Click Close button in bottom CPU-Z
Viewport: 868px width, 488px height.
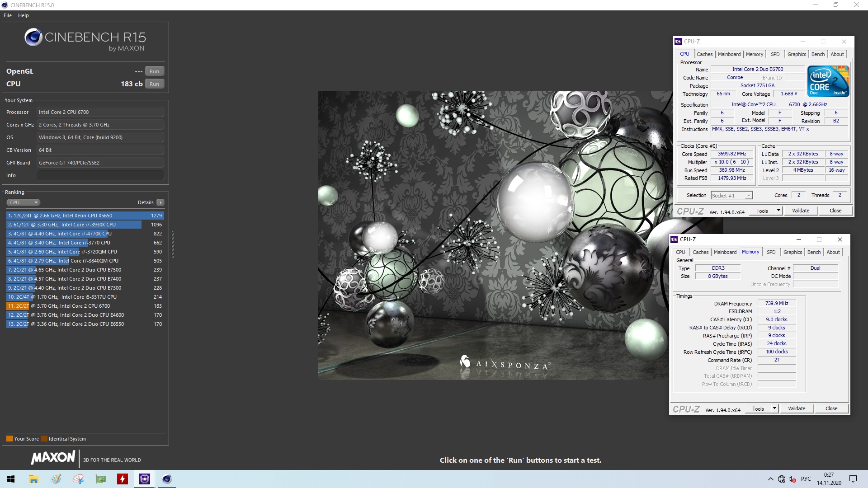point(831,409)
